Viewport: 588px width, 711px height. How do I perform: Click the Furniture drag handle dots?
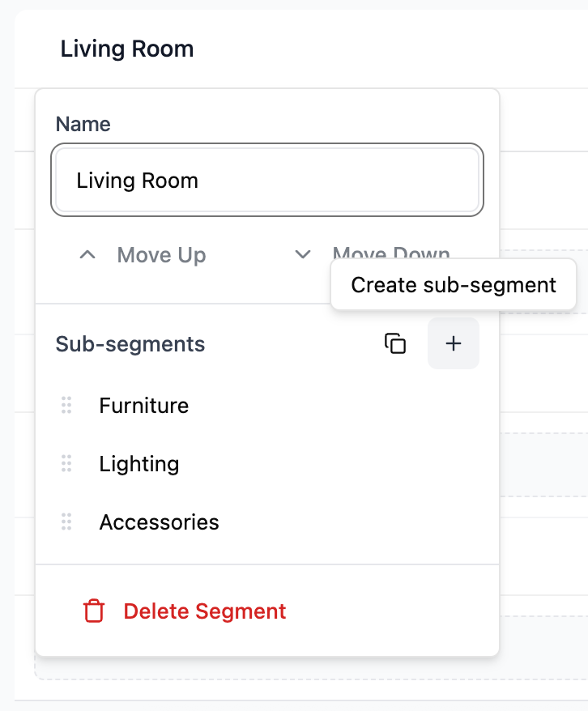(x=66, y=405)
